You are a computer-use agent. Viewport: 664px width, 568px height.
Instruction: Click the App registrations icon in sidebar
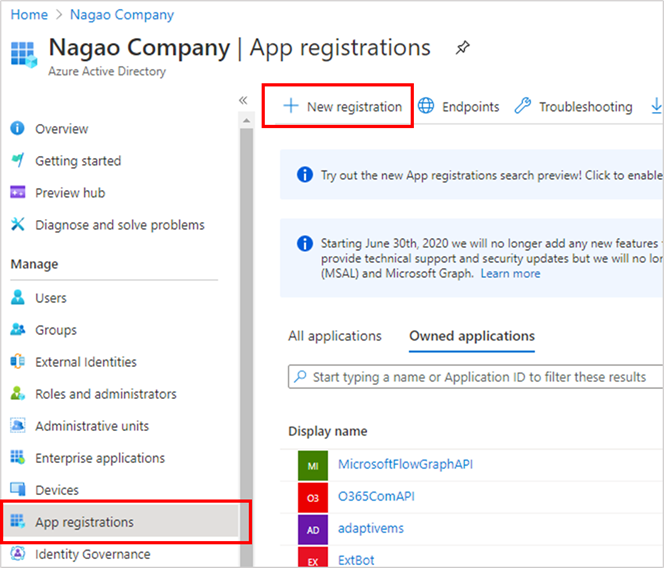pyautogui.click(x=17, y=521)
